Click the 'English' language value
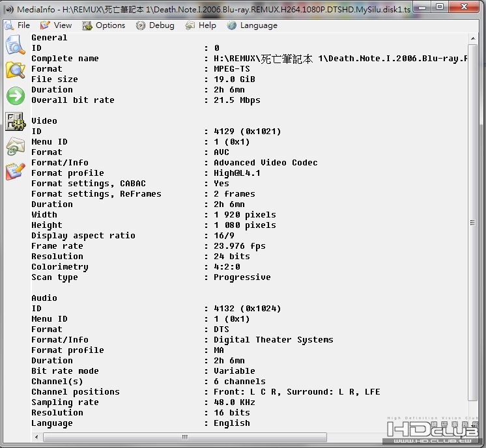 pyautogui.click(x=232, y=423)
